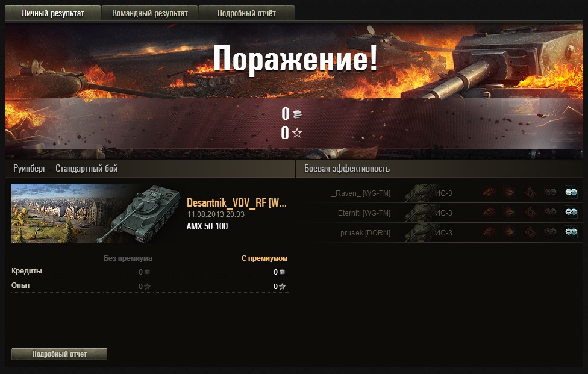Select the Личный результат tab
The image size is (588, 374).
pos(53,13)
